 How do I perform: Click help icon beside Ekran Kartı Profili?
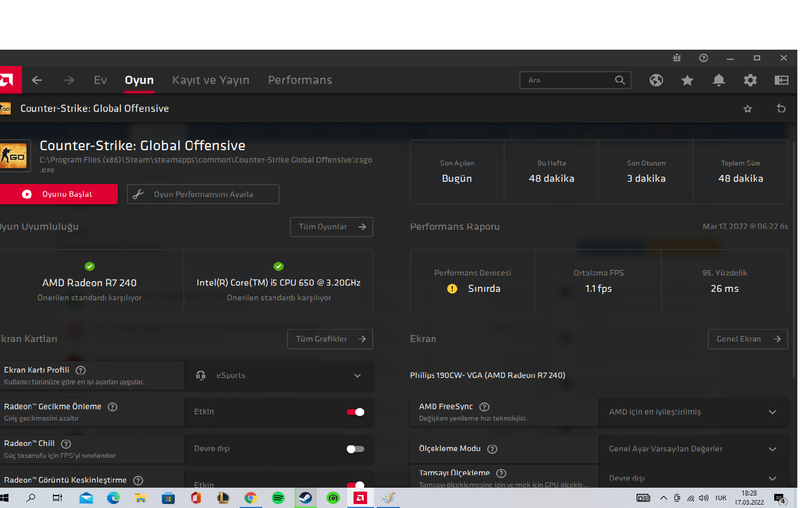click(x=81, y=370)
